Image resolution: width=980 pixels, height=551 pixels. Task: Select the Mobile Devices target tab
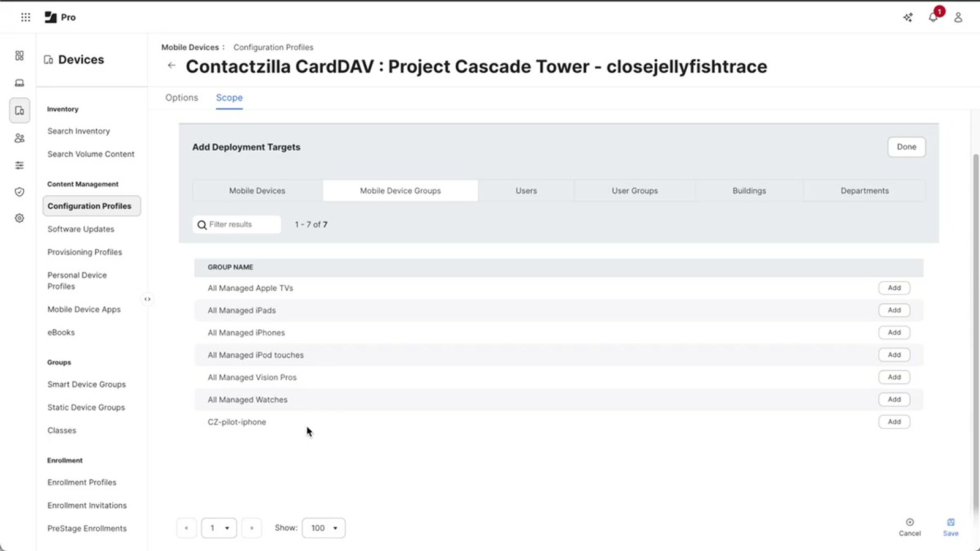[x=257, y=191]
